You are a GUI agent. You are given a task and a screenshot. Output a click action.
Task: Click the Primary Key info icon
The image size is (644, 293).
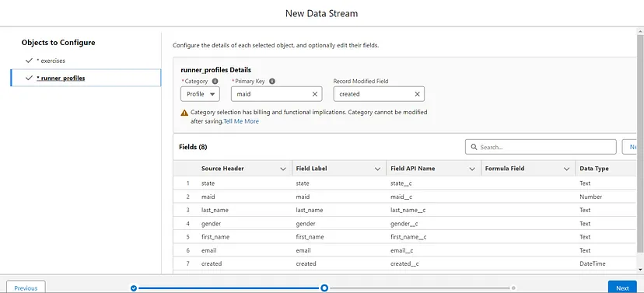pyautogui.click(x=272, y=82)
